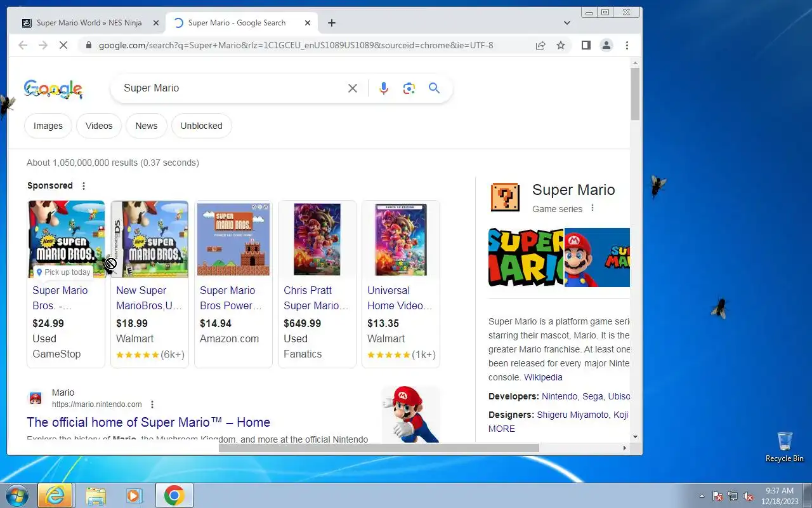Screen dimensions: 812x508
Task: Filter results by News
Action: pos(147,126)
